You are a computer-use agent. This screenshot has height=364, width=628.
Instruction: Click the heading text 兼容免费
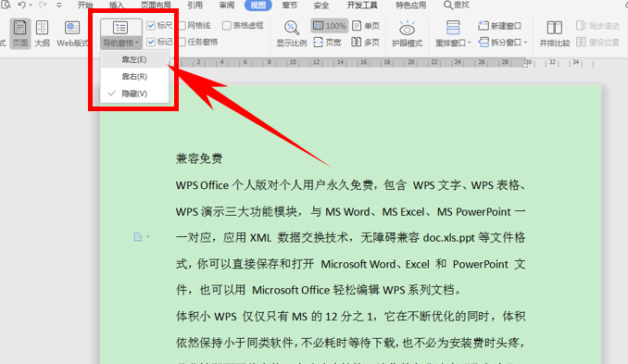[199, 159]
